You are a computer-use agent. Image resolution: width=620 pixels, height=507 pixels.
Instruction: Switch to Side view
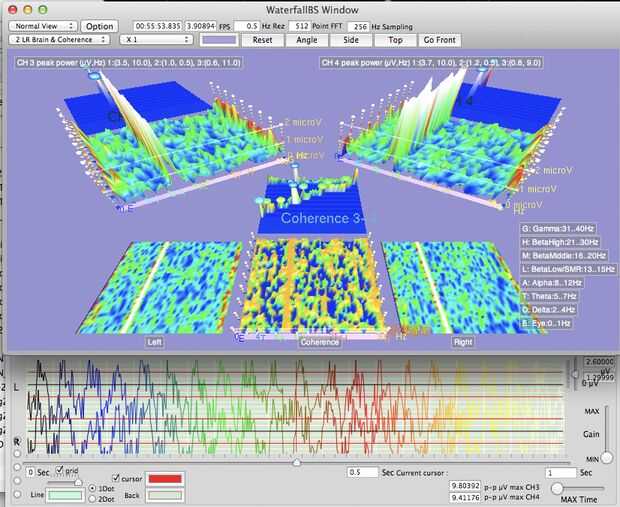point(351,40)
